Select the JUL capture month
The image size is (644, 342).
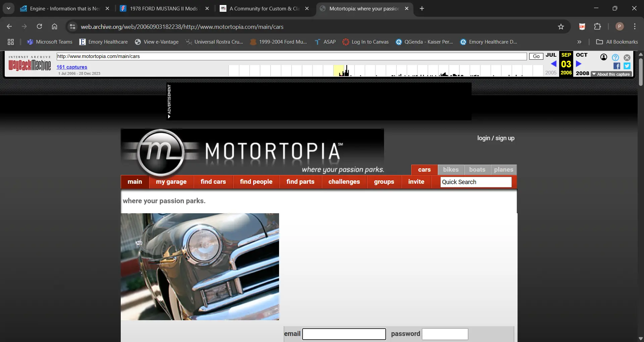(551, 55)
